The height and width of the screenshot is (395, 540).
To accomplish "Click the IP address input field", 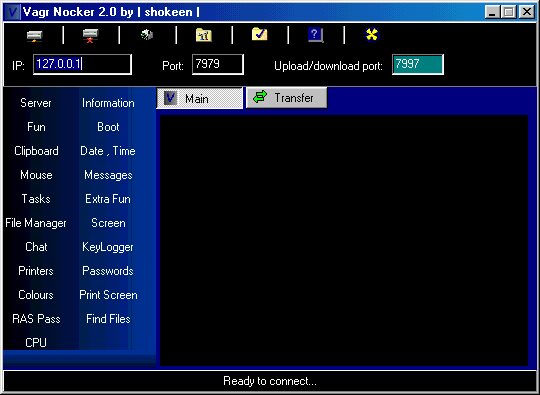I will pyautogui.click(x=82, y=64).
